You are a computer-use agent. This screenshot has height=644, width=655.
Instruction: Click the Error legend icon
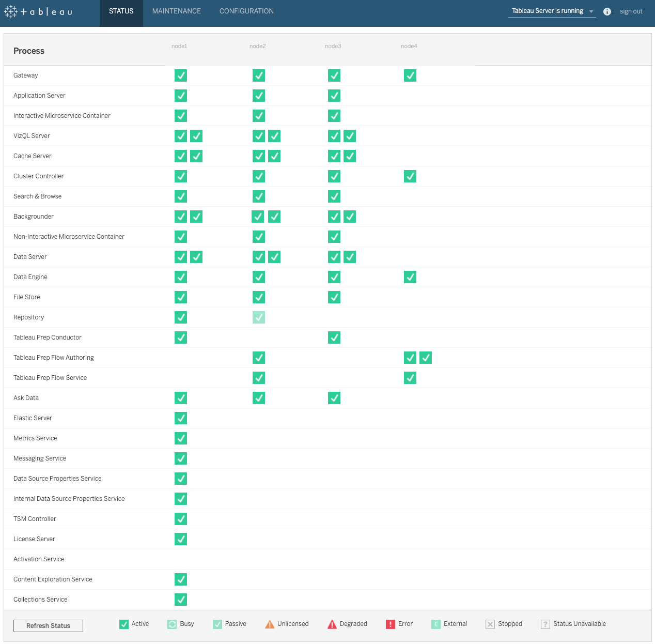[x=391, y=624]
